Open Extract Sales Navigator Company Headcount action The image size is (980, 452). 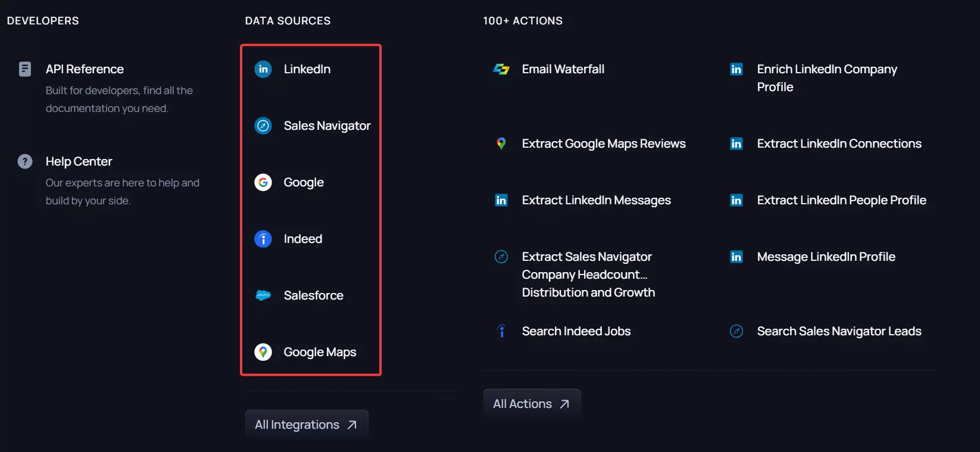tap(588, 275)
